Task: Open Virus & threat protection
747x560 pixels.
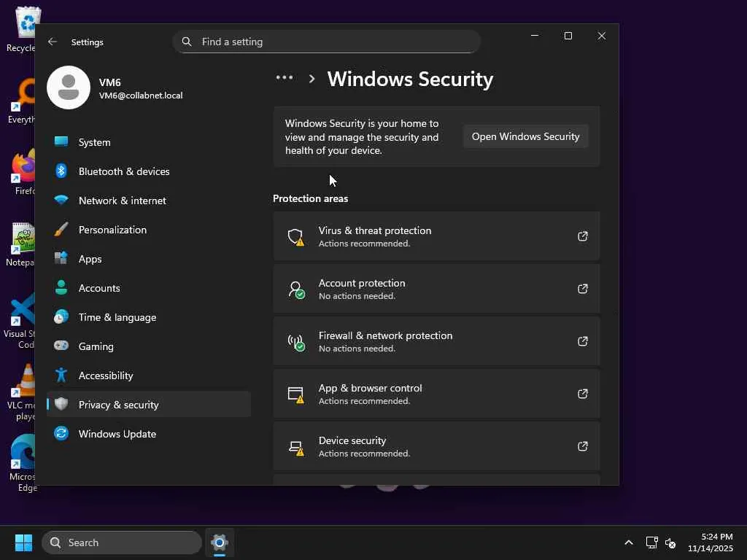Action: coord(436,236)
